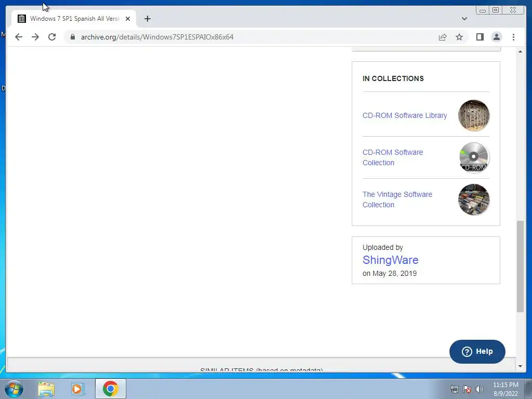Open the Action Center flag icon
Image resolution: width=532 pixels, height=399 pixels.
pos(467,389)
